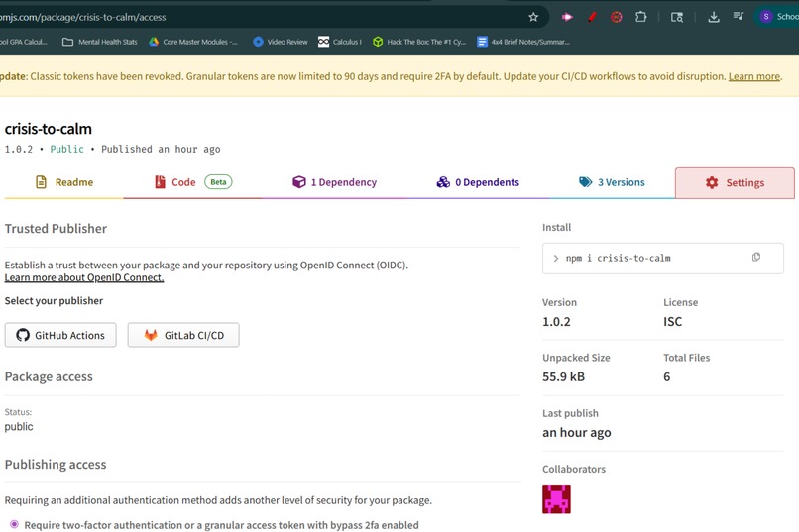Image resolution: width=799 pixels, height=532 pixels.
Task: Choose GitHub Actions as the publisher
Action: 60,335
